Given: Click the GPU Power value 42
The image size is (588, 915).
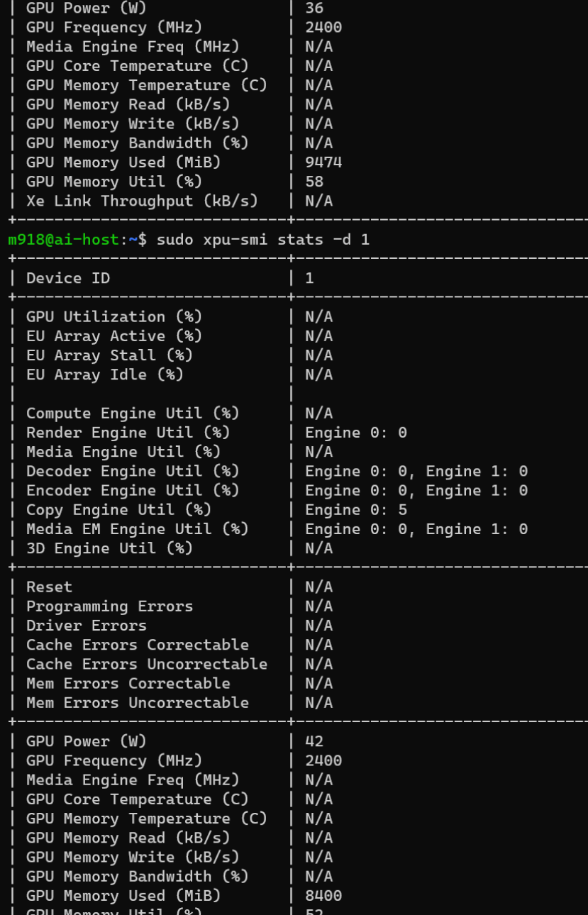Looking at the screenshot, I should click(x=314, y=741).
